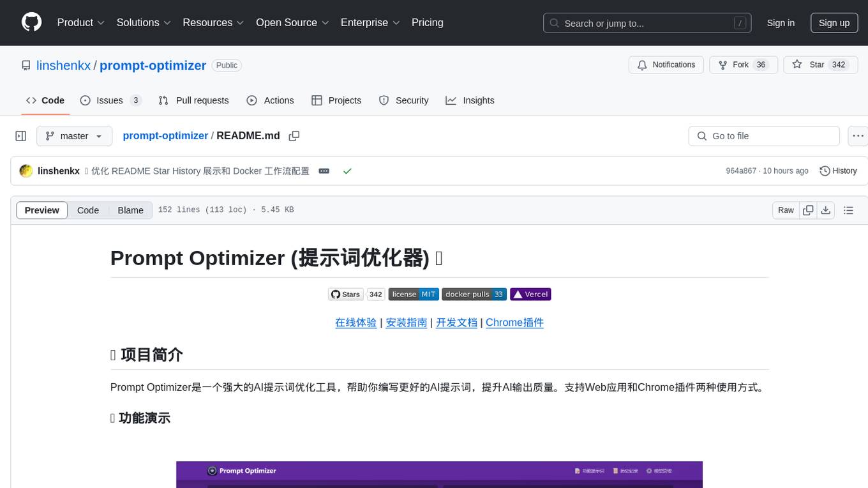The width and height of the screenshot is (868, 488).
Task: View the commit check status checkmark
Action: click(347, 171)
